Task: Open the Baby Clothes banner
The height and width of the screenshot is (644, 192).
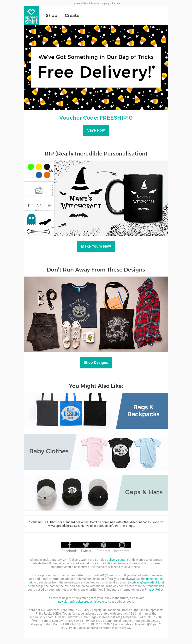Action: pos(96,451)
